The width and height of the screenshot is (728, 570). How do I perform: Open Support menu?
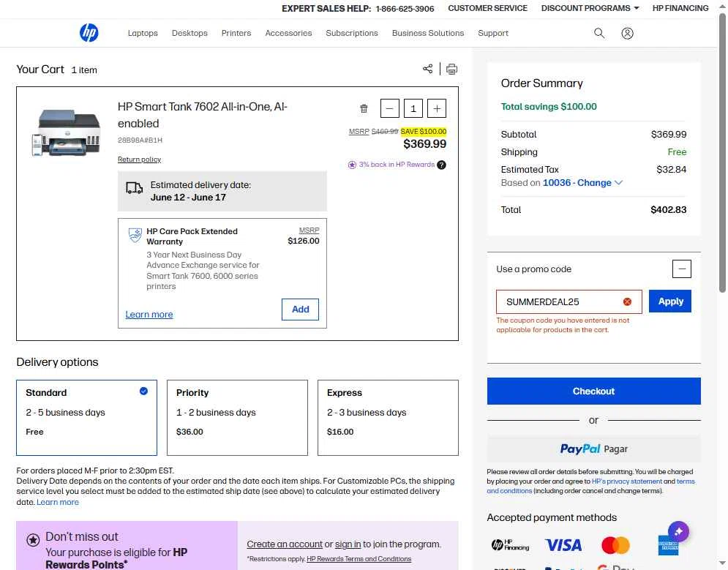[493, 33]
